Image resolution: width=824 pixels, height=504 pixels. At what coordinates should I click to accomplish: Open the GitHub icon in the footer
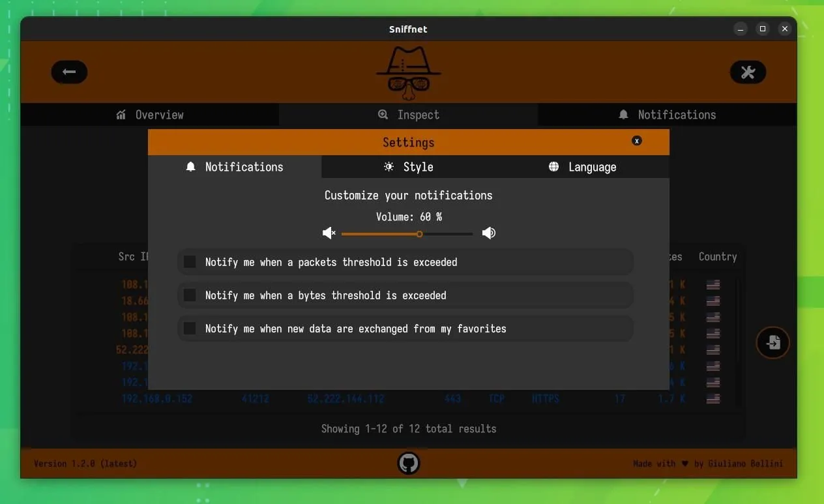point(408,463)
